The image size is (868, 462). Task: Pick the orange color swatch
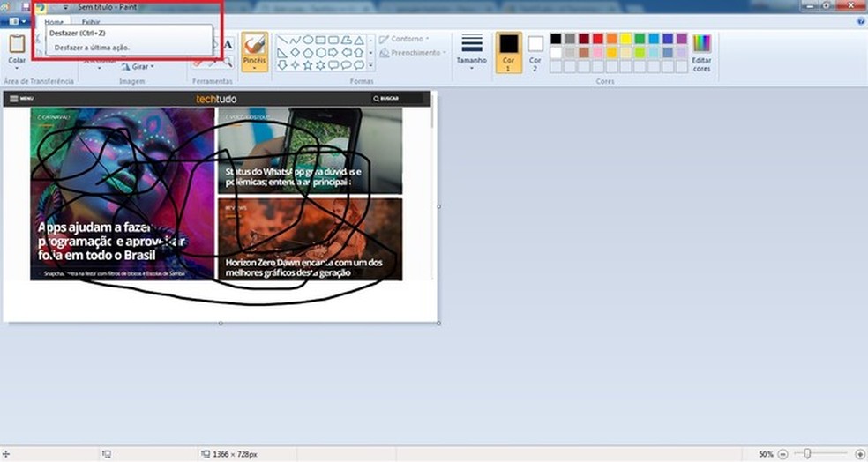(x=611, y=39)
